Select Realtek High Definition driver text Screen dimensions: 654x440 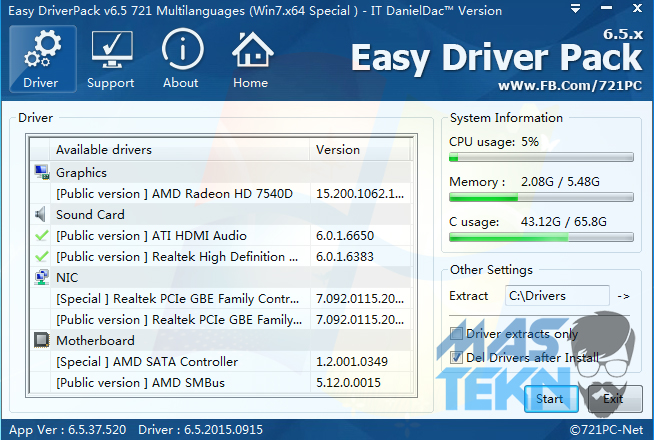tap(177, 256)
